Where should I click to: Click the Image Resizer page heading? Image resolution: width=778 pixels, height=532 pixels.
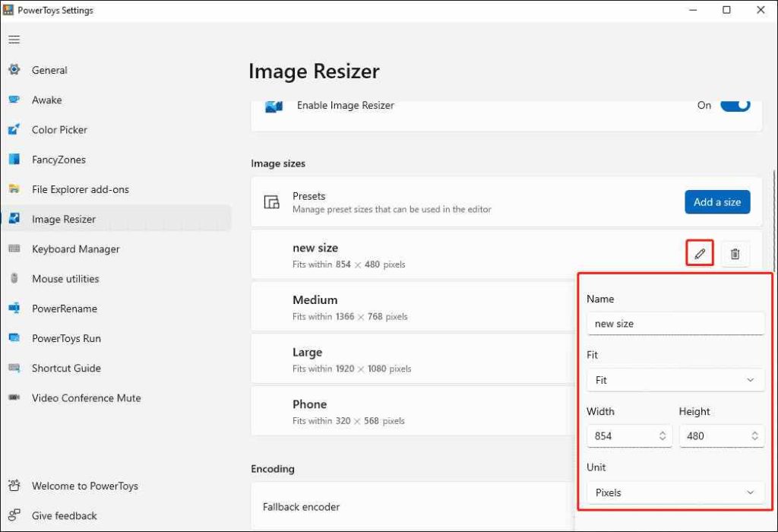click(x=314, y=71)
